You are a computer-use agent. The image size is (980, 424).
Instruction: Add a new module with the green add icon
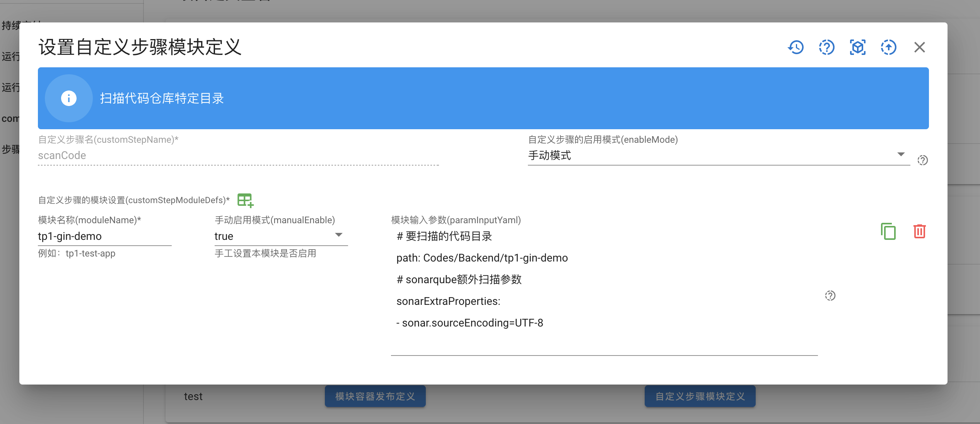244,200
